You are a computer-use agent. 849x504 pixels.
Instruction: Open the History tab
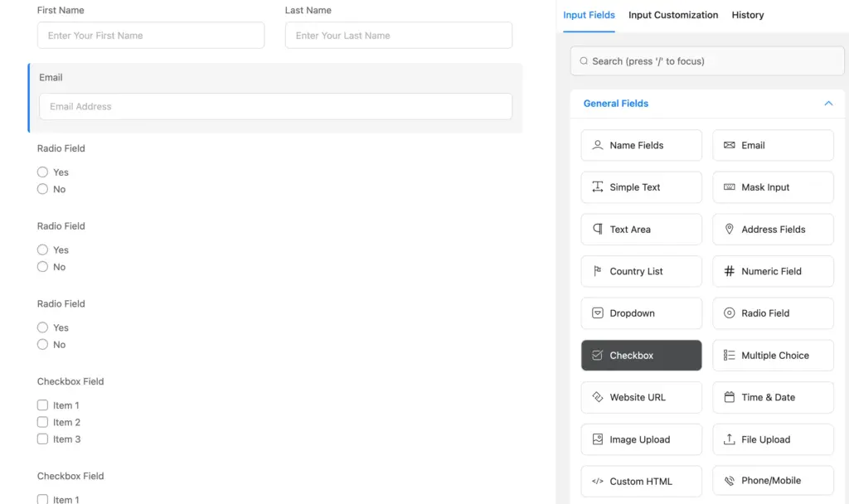(747, 15)
